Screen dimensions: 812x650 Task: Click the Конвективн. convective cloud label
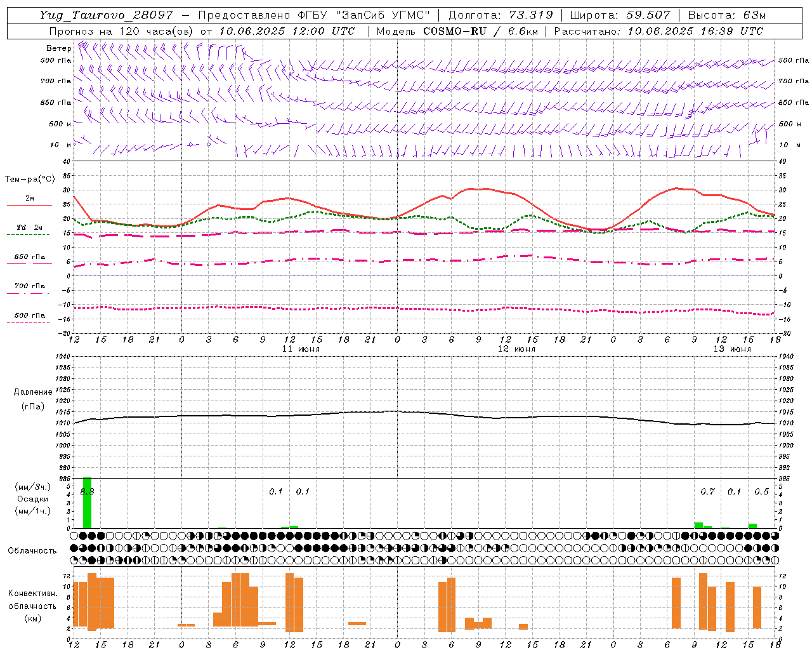[32, 594]
